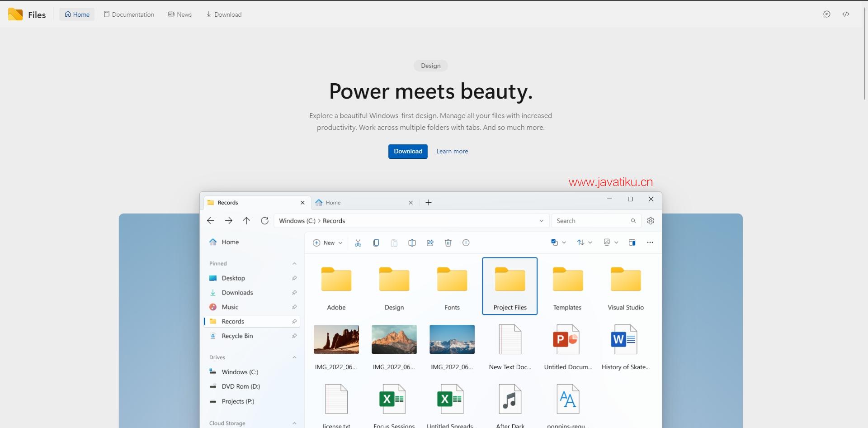
Task: Select Windows (C:) drive in sidebar
Action: coord(252,372)
